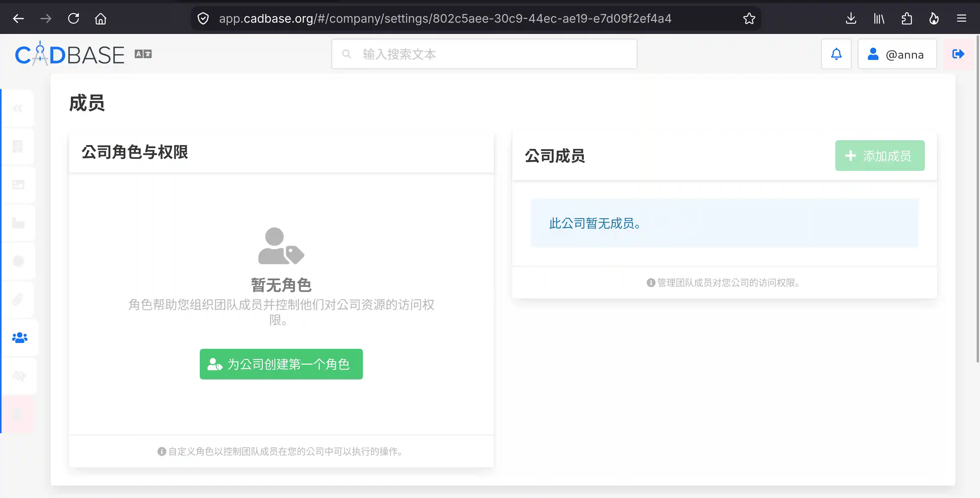Click the site security shield icon
This screenshot has width=980, height=498.
click(203, 18)
